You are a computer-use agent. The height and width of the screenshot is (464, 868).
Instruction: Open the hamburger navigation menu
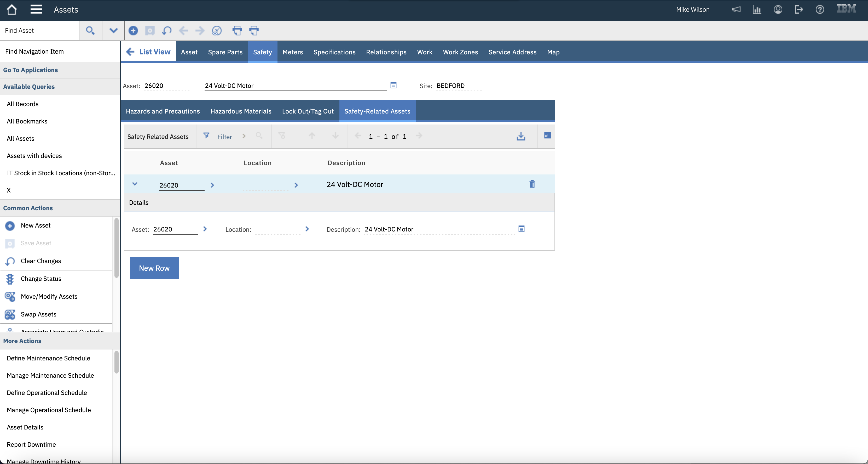36,9
